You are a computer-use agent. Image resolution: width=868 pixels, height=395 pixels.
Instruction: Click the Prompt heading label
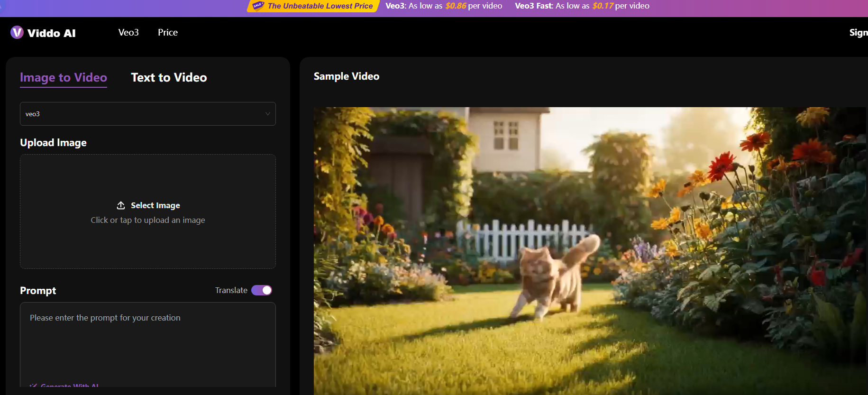click(x=38, y=291)
